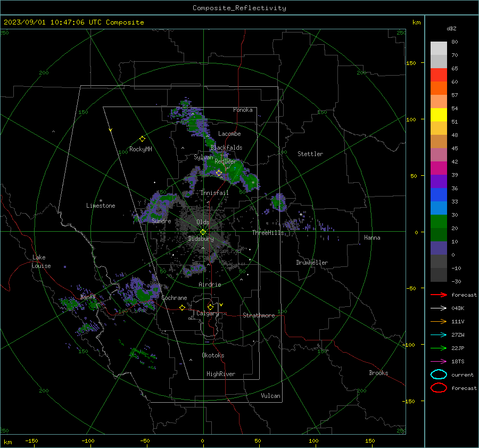Click the red 'forecast' ellipse in the legend
Screen dimensions: 479x448
pos(439,388)
